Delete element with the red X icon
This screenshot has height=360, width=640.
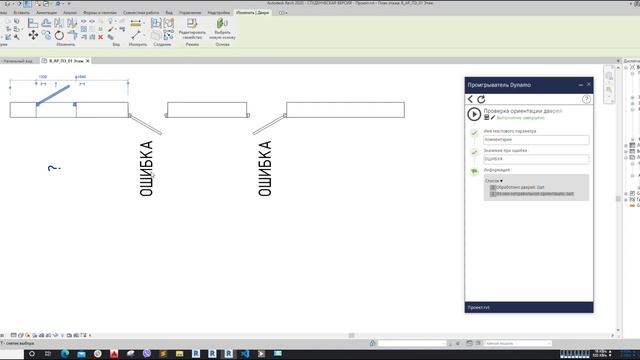pos(100,37)
